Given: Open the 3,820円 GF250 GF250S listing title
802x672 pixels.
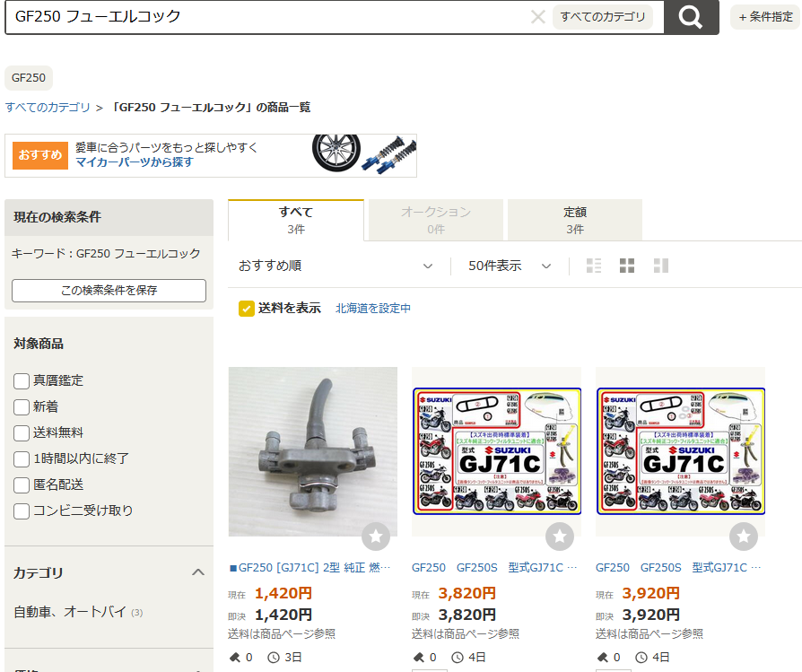Looking at the screenshot, I should click(x=494, y=568).
